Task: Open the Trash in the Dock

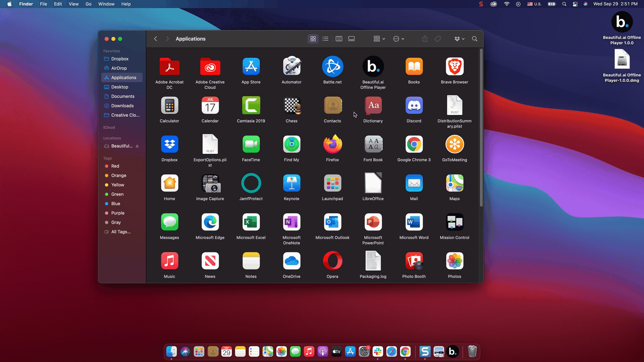Action: click(472, 351)
